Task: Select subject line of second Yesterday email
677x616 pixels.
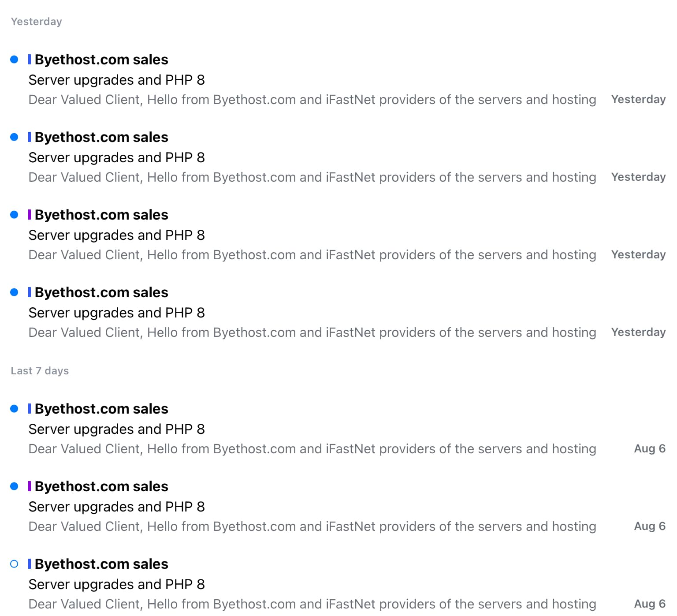Action: point(116,157)
